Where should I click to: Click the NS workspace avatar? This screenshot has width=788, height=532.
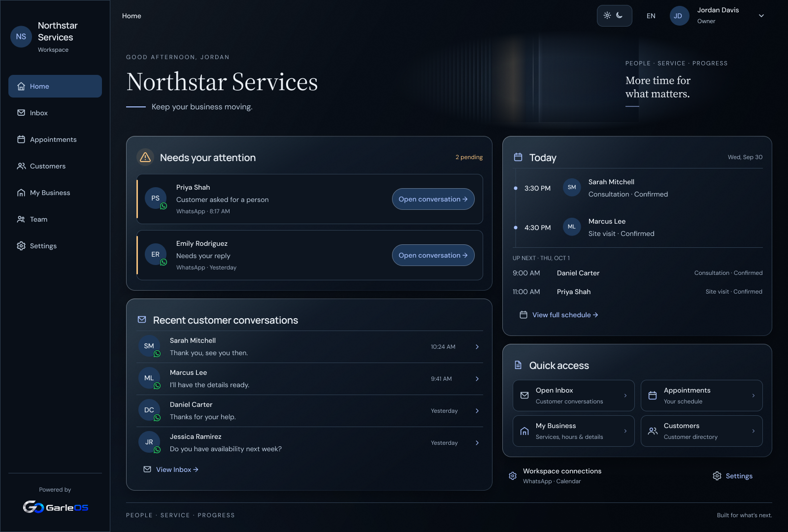21,36
